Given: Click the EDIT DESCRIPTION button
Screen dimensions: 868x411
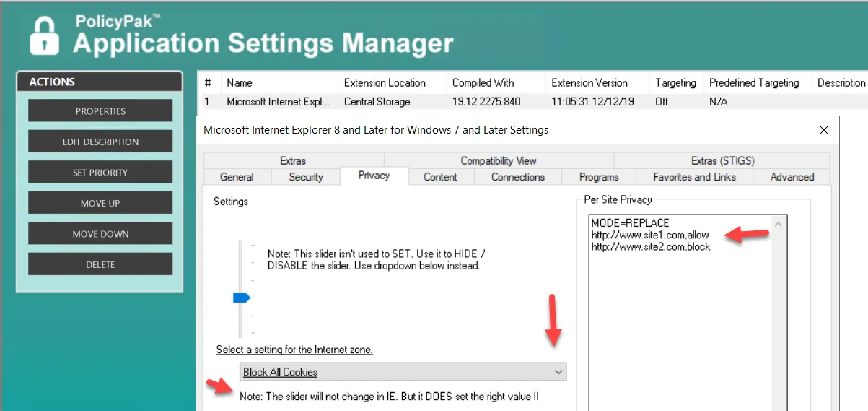Looking at the screenshot, I should (100, 142).
